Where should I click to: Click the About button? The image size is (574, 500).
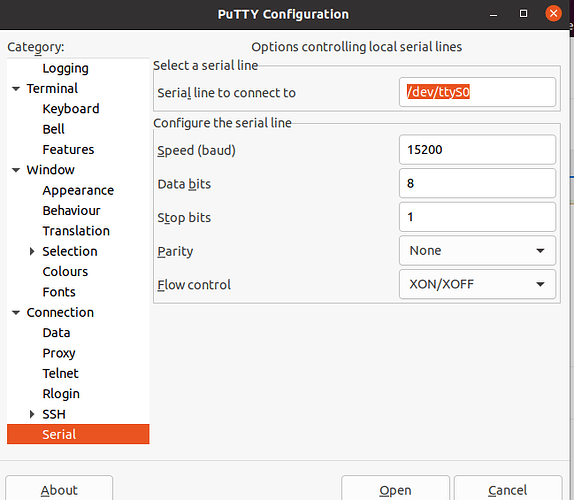[x=59, y=489]
